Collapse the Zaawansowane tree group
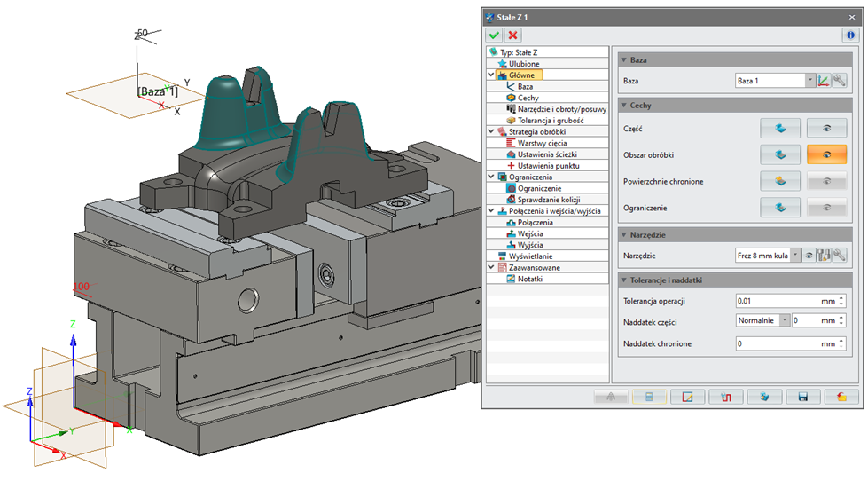This screenshot has height=481, width=868. [x=491, y=267]
